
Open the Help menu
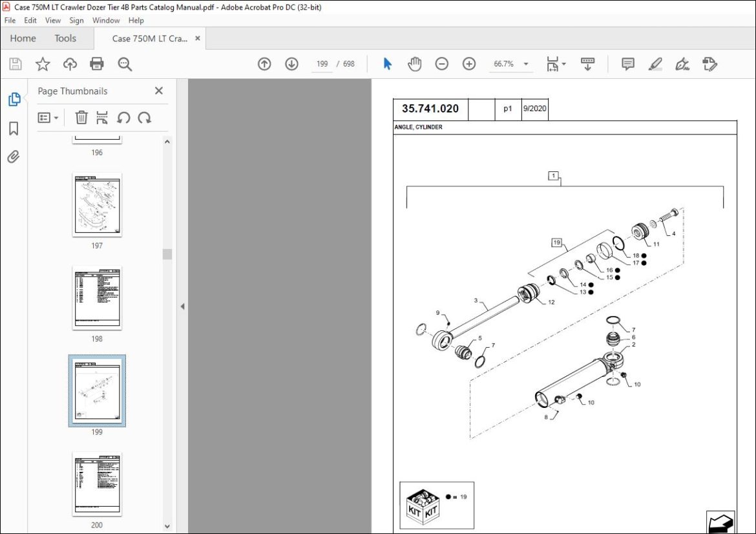(x=136, y=20)
